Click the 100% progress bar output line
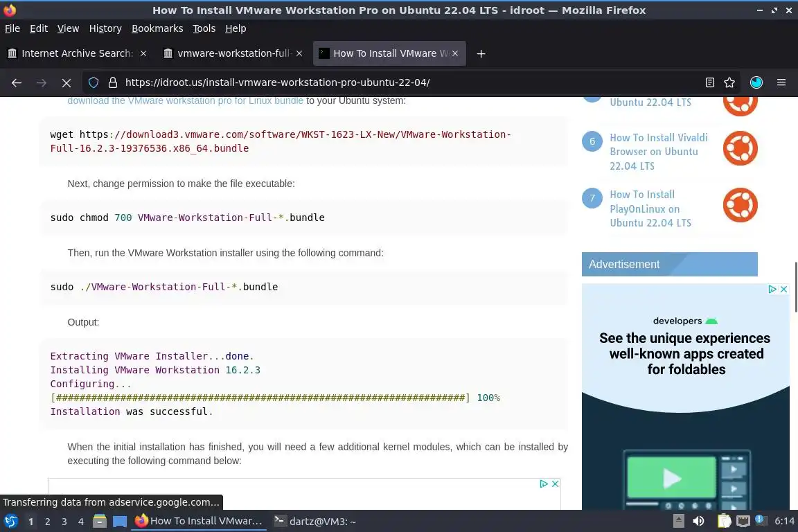The width and height of the screenshot is (798, 532). [x=275, y=398]
